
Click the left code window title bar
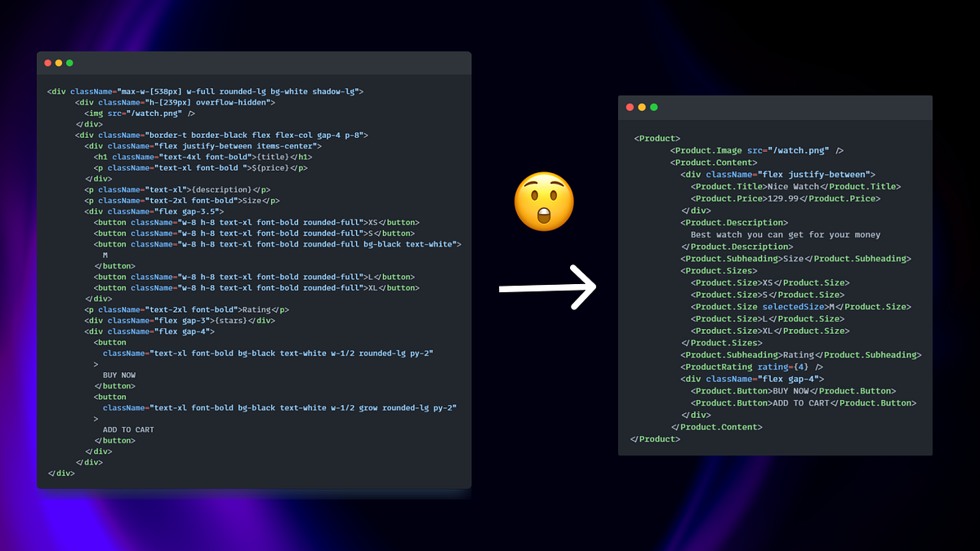253,63
